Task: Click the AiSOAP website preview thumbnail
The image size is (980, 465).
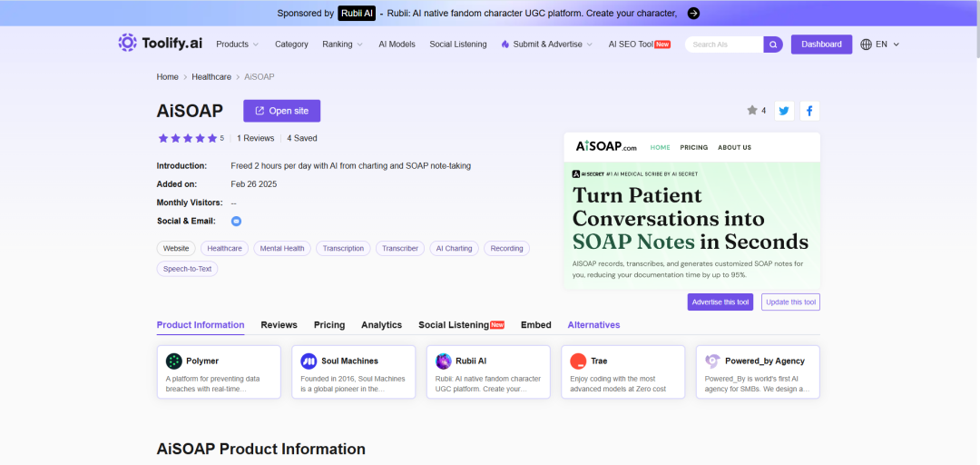Action: coord(691,211)
